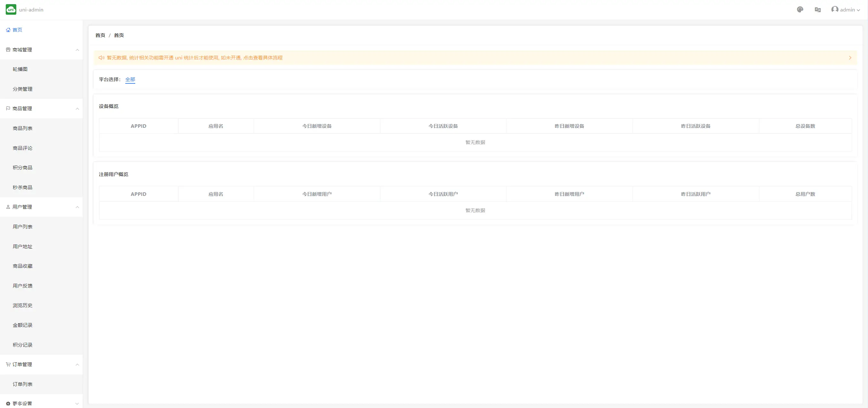This screenshot has width=868, height=408.
Task: Click APPID header in 设备概览 table
Action: [x=138, y=126]
